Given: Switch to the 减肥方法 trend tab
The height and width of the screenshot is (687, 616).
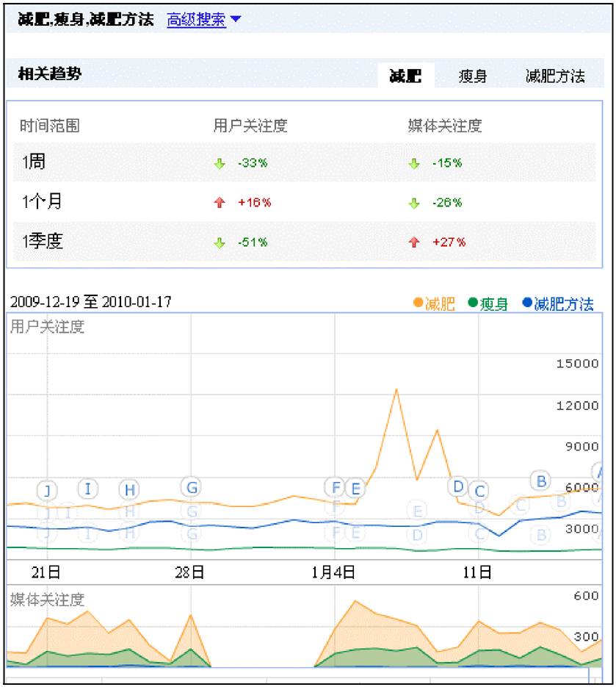Looking at the screenshot, I should click(555, 76).
